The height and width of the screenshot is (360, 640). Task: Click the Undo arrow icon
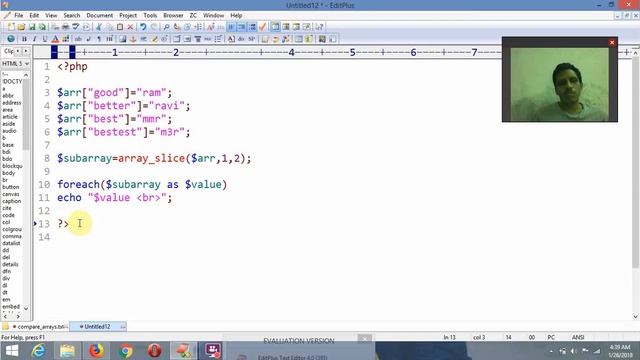coord(143,27)
